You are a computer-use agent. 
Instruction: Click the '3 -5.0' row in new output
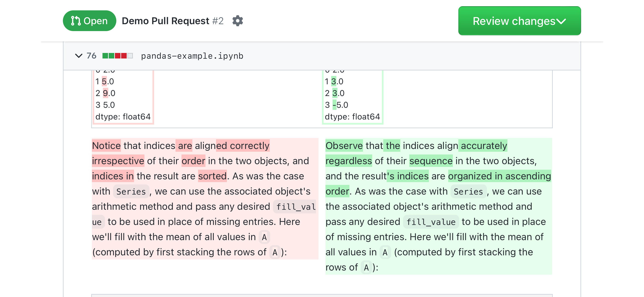click(336, 105)
